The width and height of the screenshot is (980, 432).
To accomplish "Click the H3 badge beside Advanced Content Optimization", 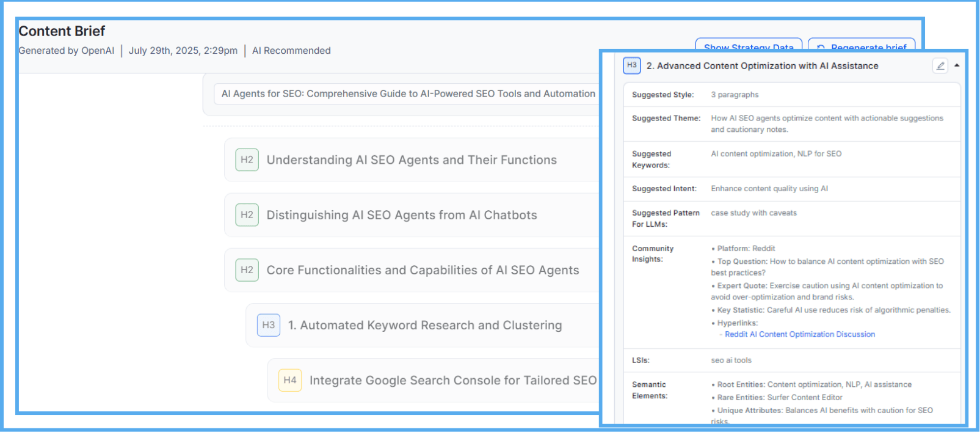I will click(631, 65).
